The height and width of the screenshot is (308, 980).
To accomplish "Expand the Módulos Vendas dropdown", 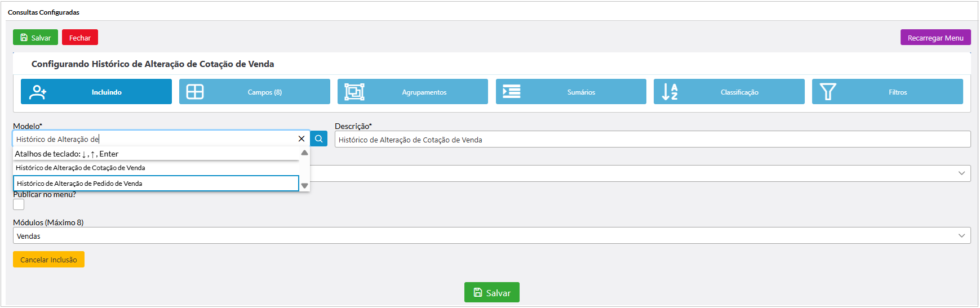I will click(x=961, y=236).
